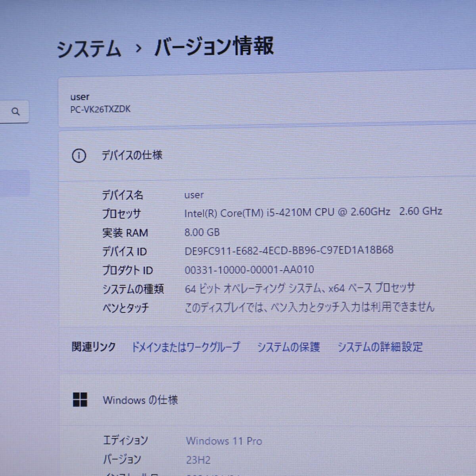476x476 pixels.
Task: Click the バージョン情報 page title
Action: (x=214, y=46)
